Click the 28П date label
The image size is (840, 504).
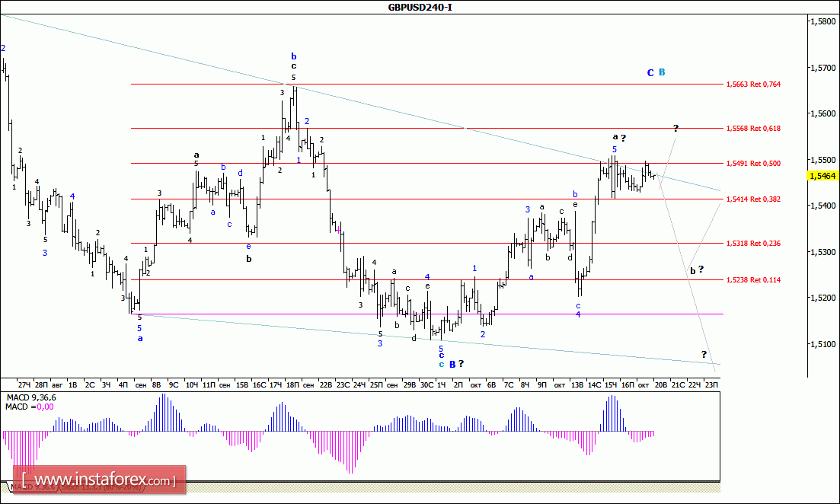[41, 384]
